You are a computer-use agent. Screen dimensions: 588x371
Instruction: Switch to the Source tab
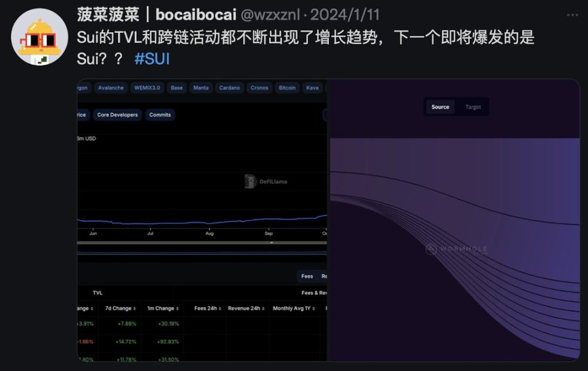pyautogui.click(x=440, y=107)
